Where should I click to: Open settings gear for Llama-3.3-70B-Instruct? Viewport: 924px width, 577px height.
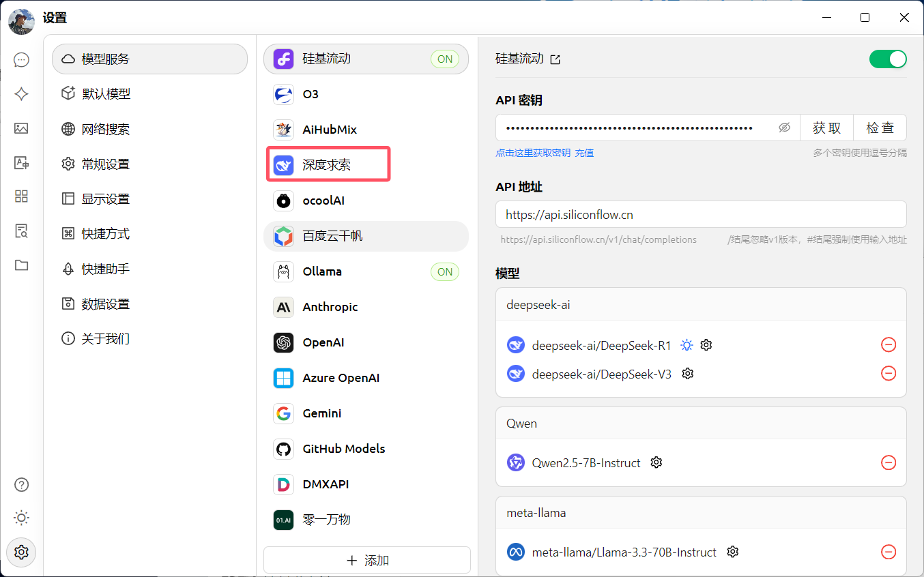733,552
